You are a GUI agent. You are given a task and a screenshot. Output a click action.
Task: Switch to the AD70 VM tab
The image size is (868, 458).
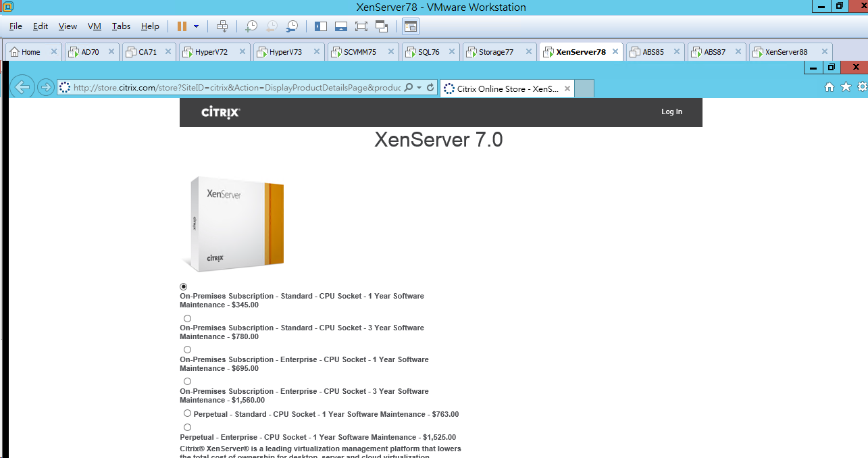click(92, 52)
